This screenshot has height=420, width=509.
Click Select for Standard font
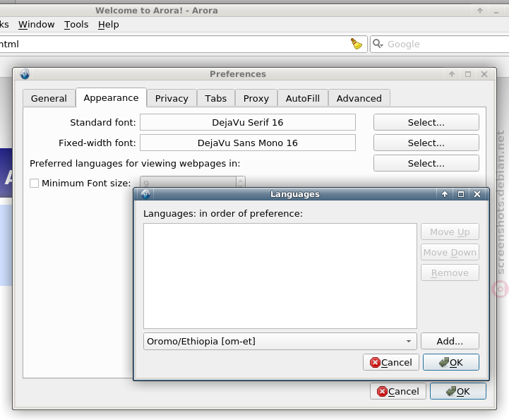pyautogui.click(x=426, y=122)
